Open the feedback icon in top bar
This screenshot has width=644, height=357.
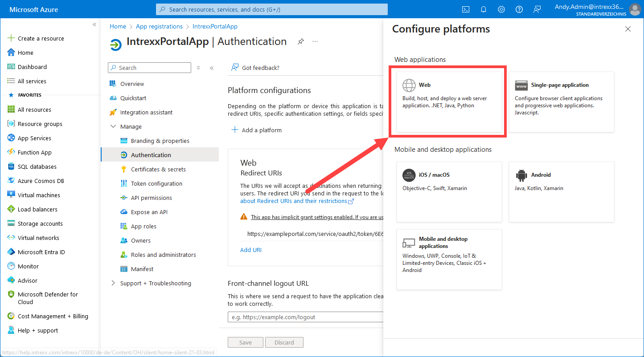click(537, 9)
